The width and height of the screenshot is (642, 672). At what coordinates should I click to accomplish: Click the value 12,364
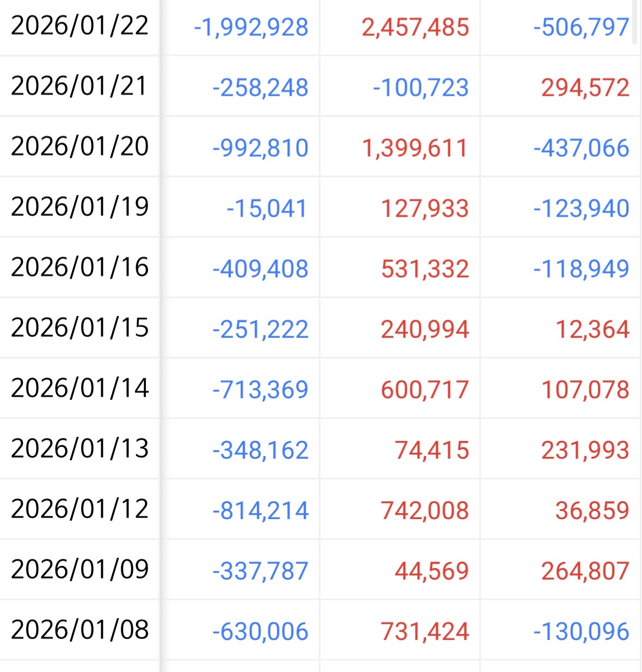tap(592, 329)
